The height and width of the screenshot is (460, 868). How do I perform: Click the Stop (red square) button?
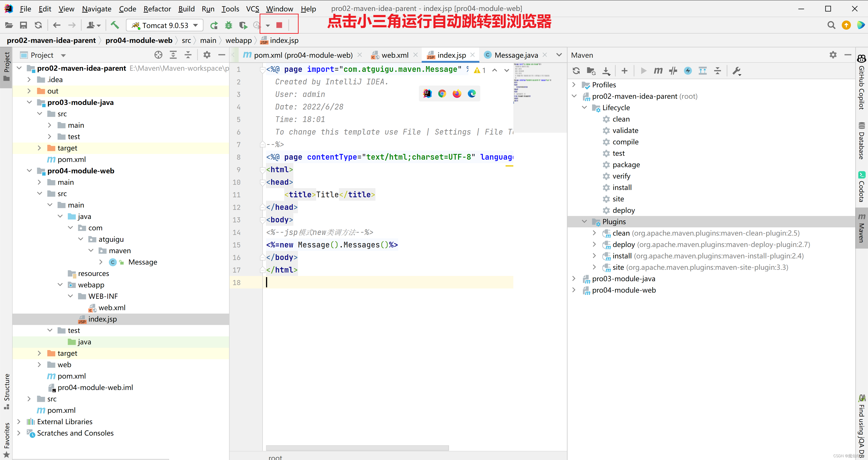click(x=280, y=25)
